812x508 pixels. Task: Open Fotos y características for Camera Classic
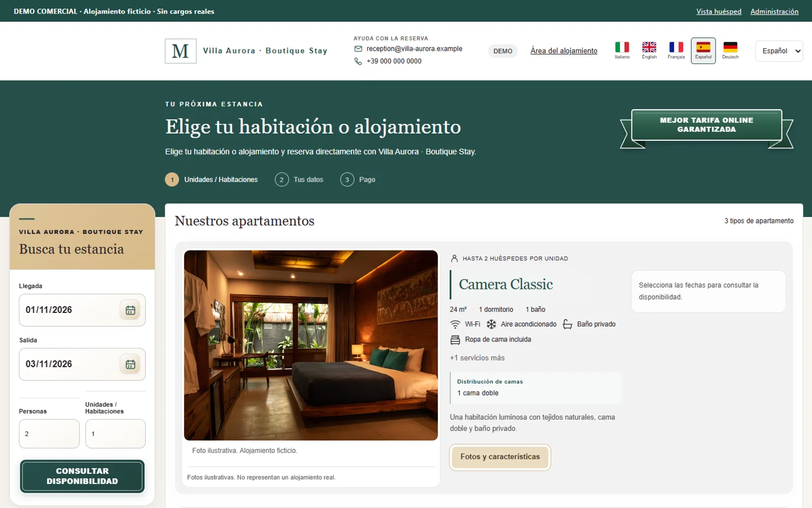500,457
